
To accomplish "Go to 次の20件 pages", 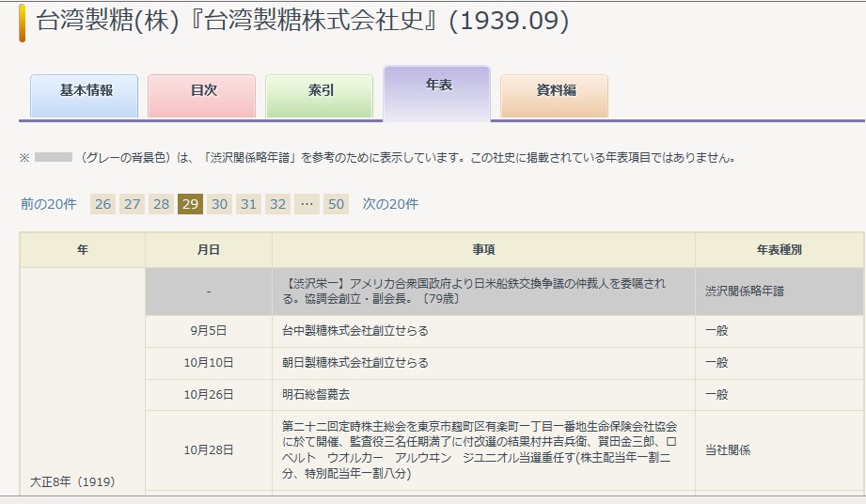I will [390, 204].
